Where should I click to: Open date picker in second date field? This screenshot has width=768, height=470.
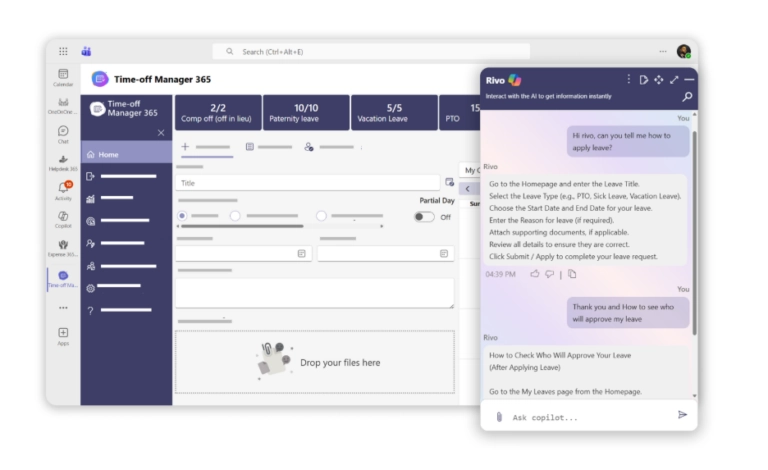444,254
